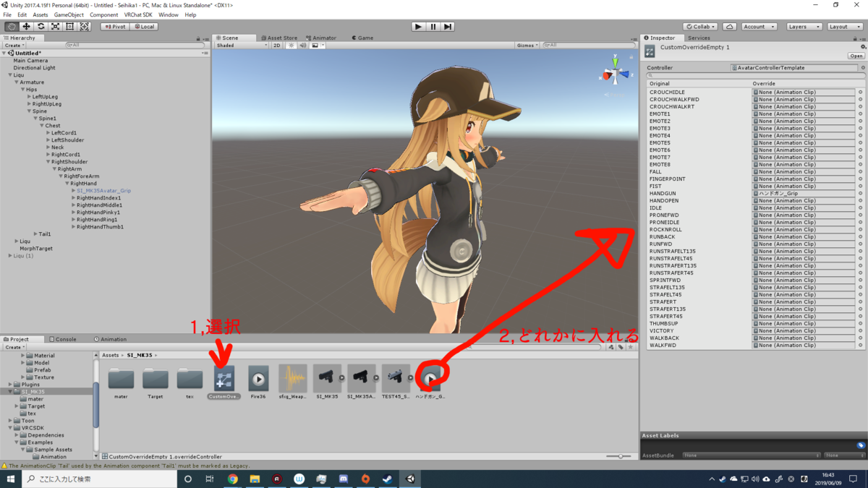Image resolution: width=868 pixels, height=488 pixels.
Task: Open the Layout dropdown
Action: point(844,27)
